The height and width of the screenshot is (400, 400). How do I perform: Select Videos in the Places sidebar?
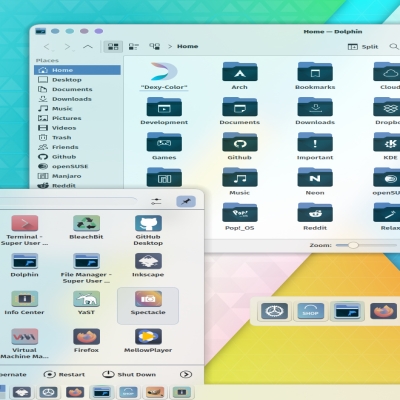(x=77, y=128)
